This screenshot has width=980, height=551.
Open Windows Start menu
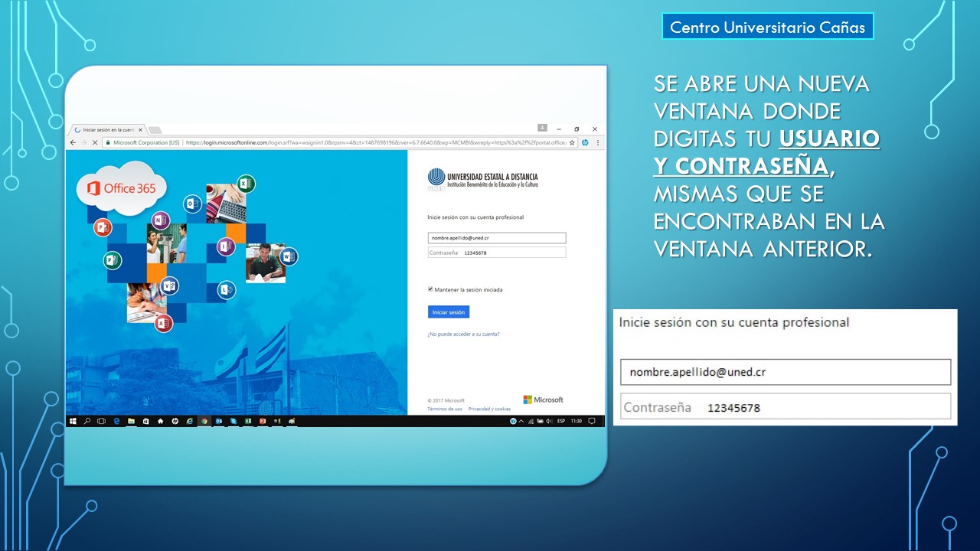(x=73, y=421)
